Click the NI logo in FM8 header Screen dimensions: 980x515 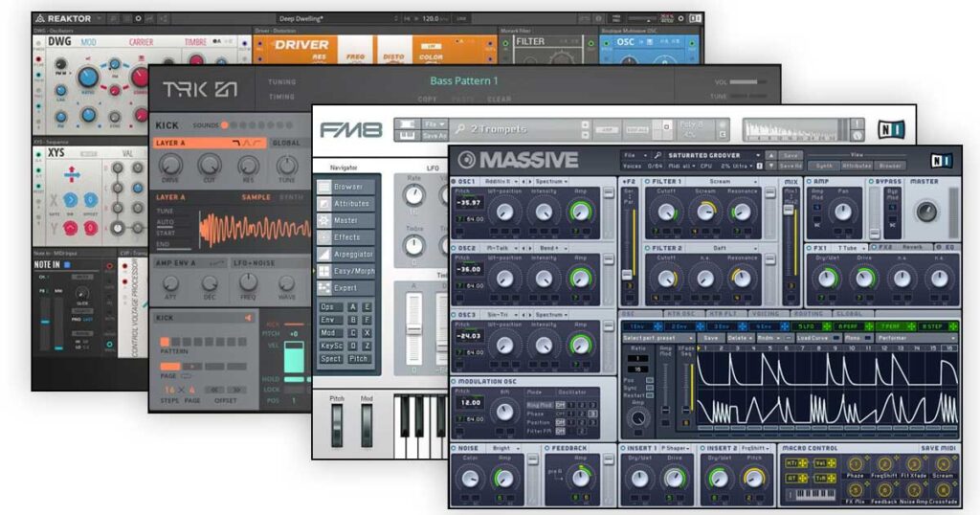891,129
